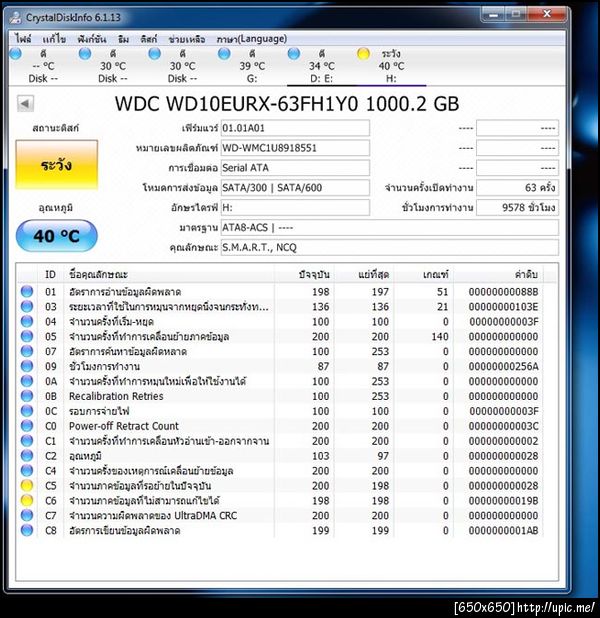Click blue status icon of attribute C0

tap(27, 426)
